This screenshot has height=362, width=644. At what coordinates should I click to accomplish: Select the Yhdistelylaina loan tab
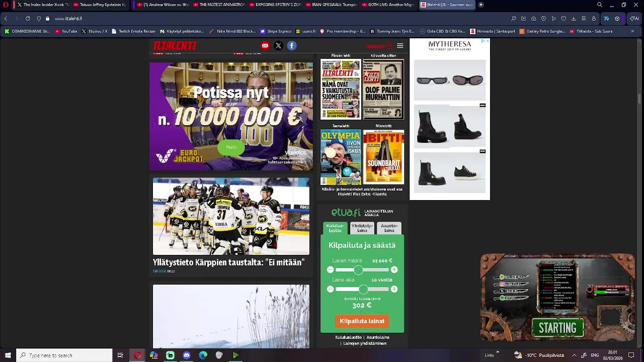pyautogui.click(x=362, y=228)
